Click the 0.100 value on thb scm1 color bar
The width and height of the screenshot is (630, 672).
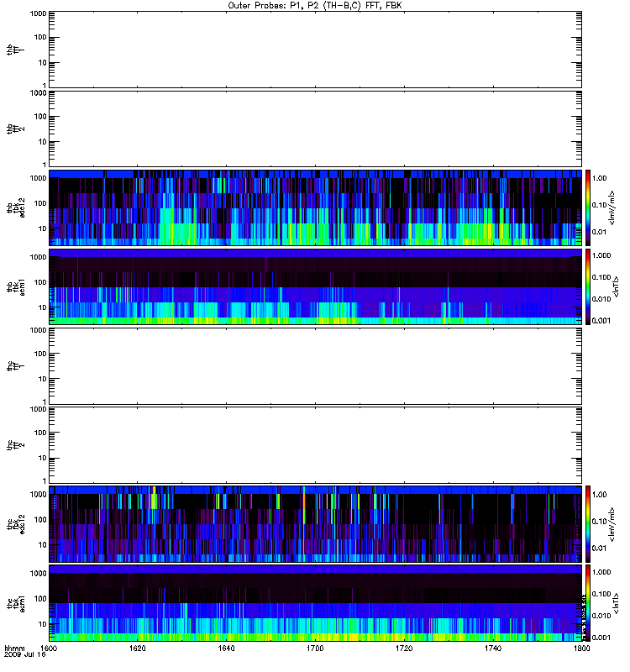(x=601, y=277)
